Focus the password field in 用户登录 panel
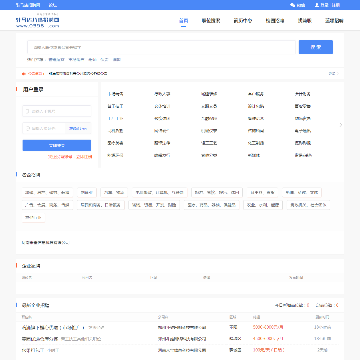The image size is (360, 360). tap(44, 128)
